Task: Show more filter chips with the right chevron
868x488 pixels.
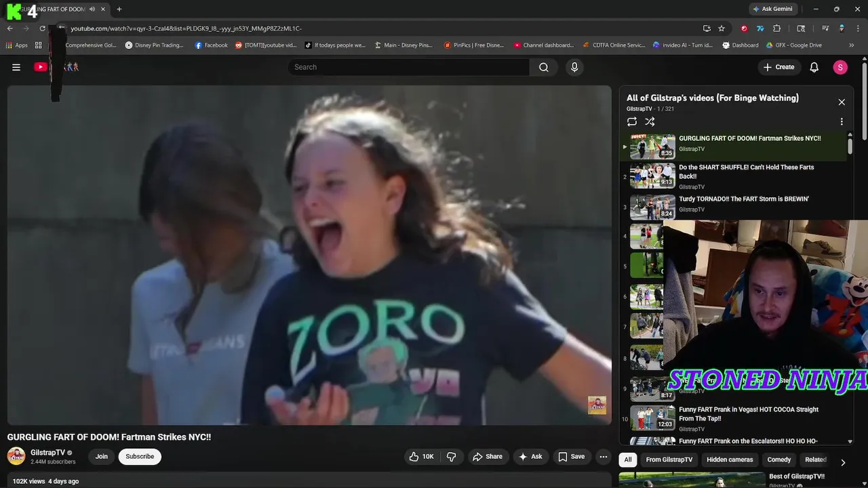Action: click(x=843, y=462)
